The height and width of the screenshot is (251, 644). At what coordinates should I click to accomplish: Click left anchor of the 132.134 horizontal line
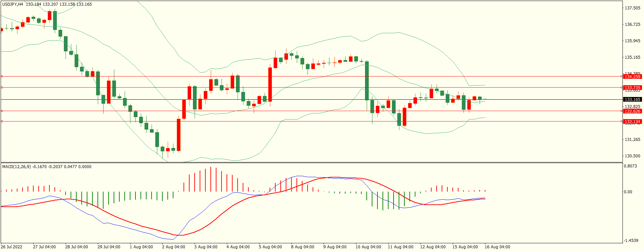pos(2,121)
